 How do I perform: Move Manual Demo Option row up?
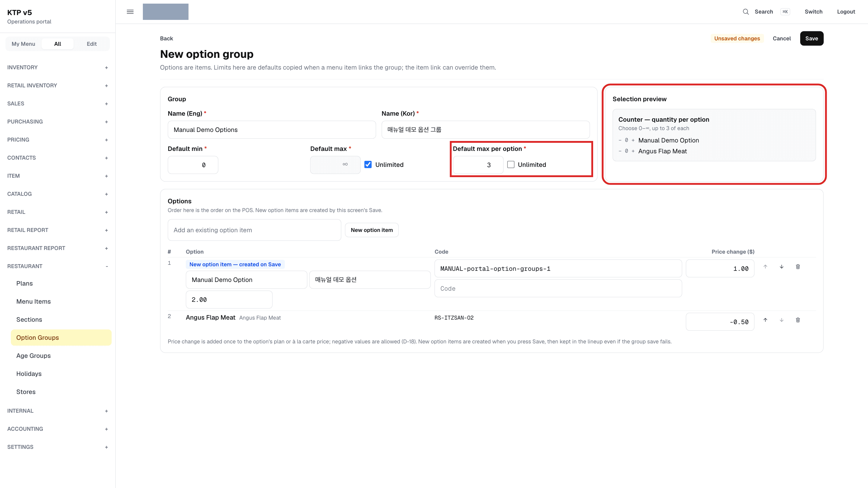coord(765,267)
